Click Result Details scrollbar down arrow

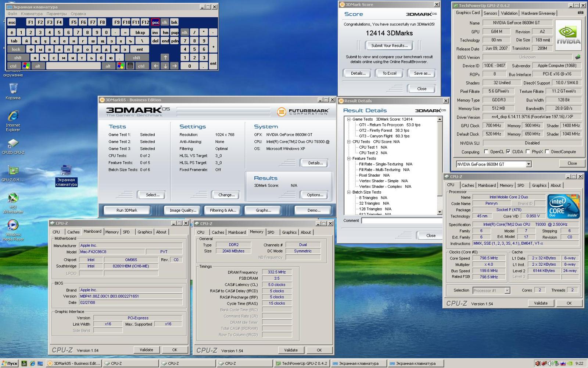(x=440, y=212)
